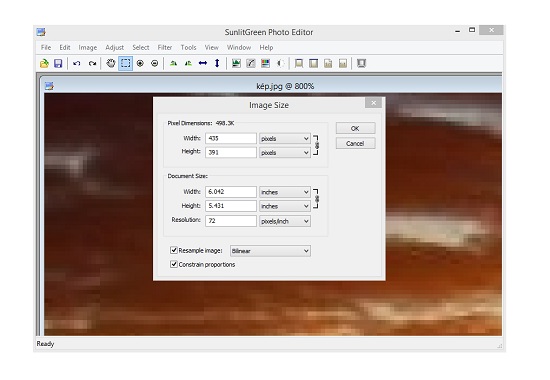
Task: Open the Filter menu
Action: pyautogui.click(x=165, y=47)
